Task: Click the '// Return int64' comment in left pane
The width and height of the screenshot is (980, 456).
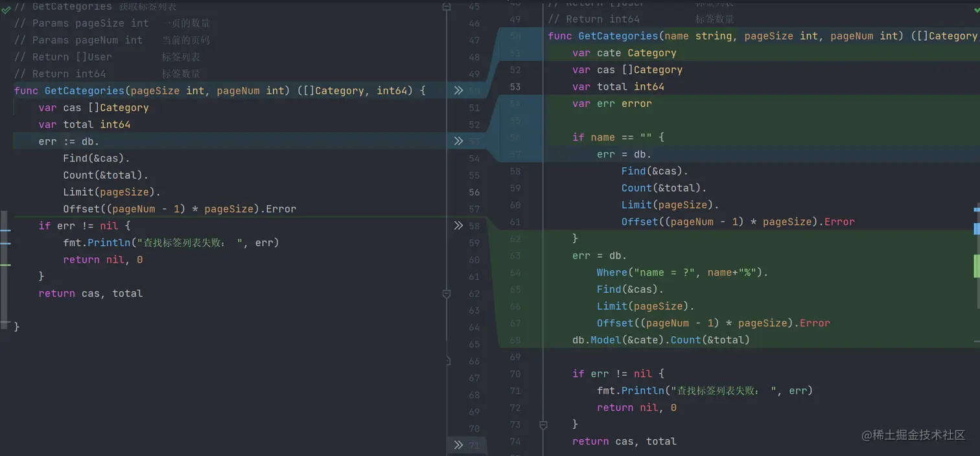Action: (60, 74)
